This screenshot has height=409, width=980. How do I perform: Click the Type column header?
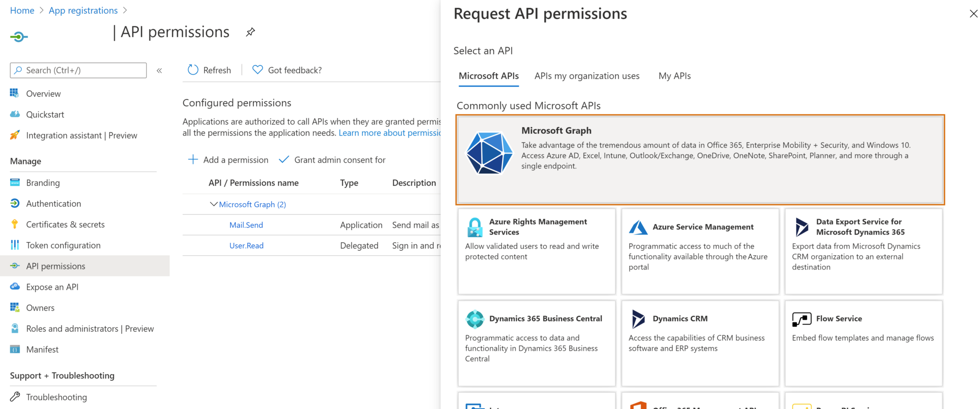pos(349,183)
